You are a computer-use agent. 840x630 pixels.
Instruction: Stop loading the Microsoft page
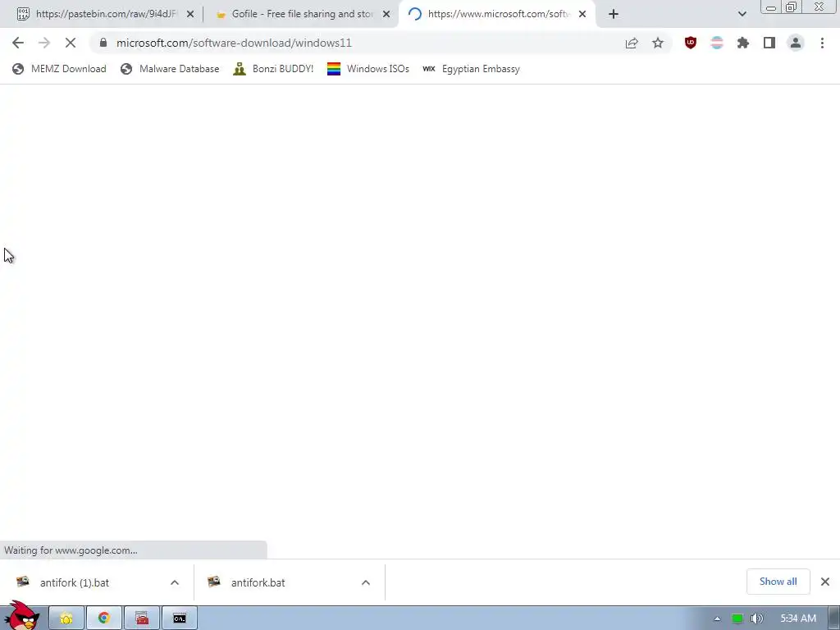(71, 43)
